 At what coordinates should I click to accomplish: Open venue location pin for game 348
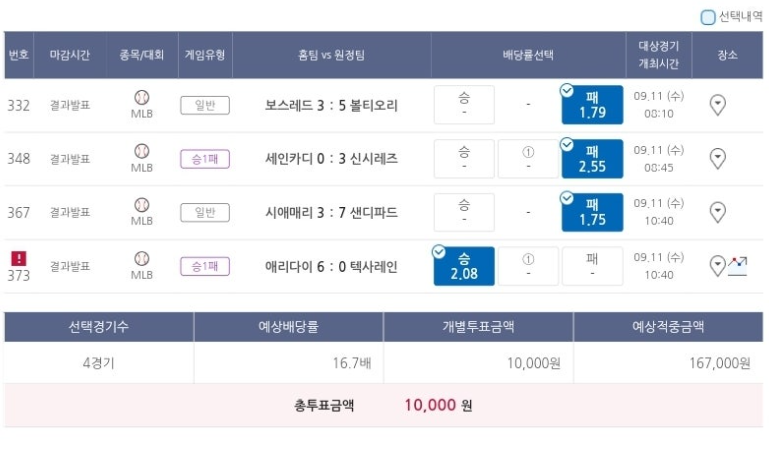tap(718, 158)
